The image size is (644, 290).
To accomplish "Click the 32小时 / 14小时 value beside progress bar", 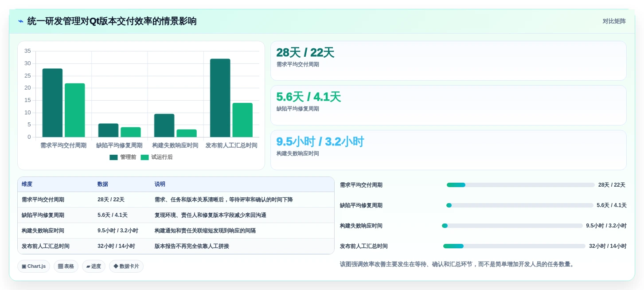I will point(608,246).
